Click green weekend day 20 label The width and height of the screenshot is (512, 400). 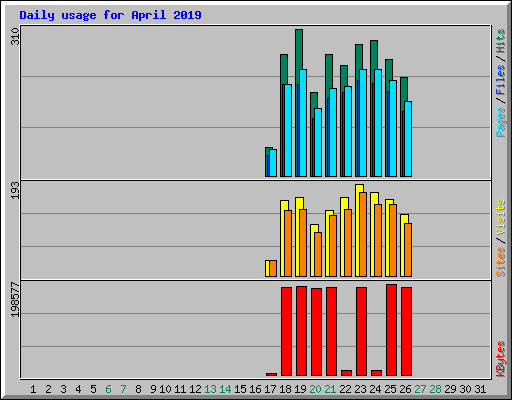click(x=315, y=389)
